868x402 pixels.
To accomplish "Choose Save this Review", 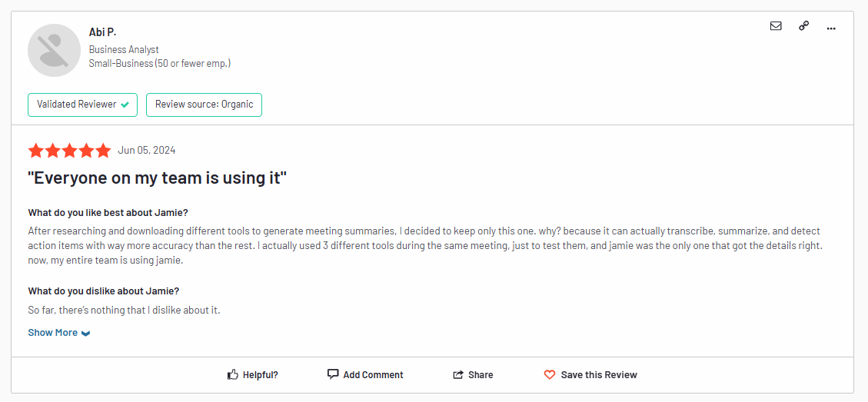I will click(599, 375).
